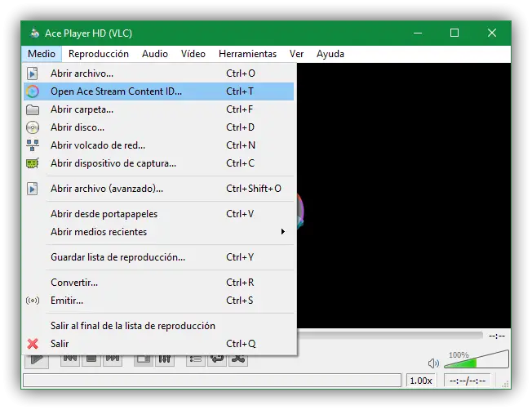532x410 pixels.
Task: Toggle fullscreen video button
Action: (144, 359)
